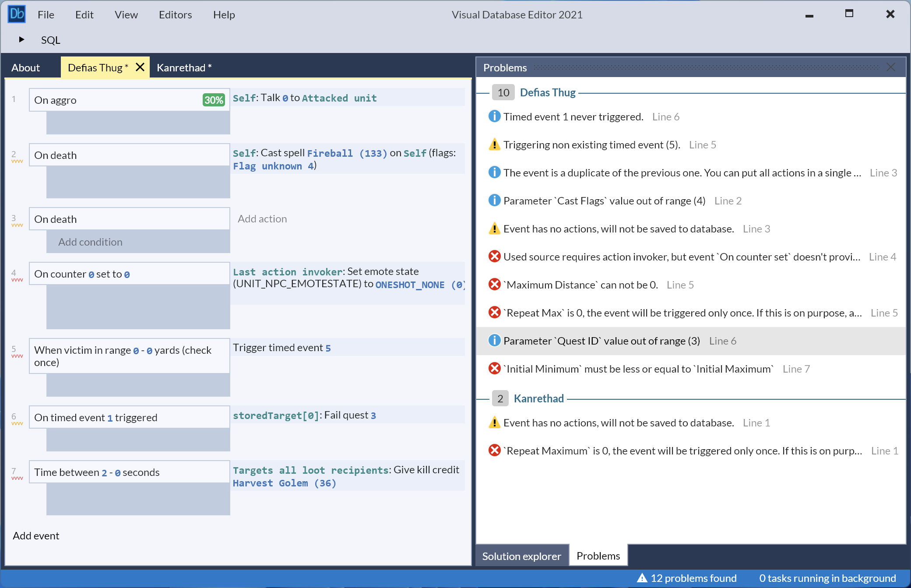Click the info icon beside 'Parameter Cast Flags value out of range'
Image resolution: width=911 pixels, height=588 pixels.
[x=495, y=200]
